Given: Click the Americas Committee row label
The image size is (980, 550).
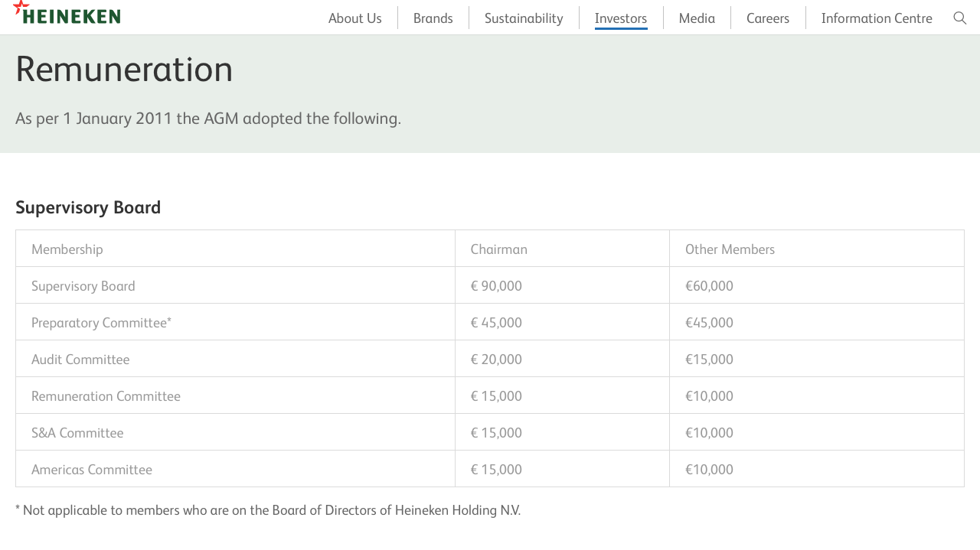Looking at the screenshot, I should coord(92,470).
